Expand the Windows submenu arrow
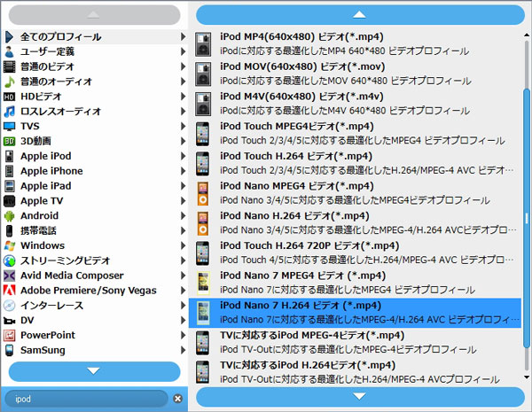 (183, 245)
